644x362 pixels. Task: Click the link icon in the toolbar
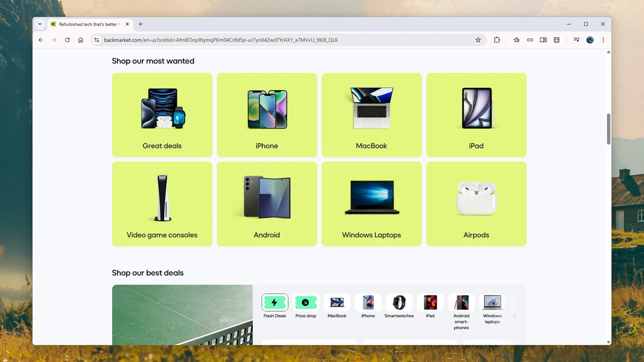coord(530,40)
